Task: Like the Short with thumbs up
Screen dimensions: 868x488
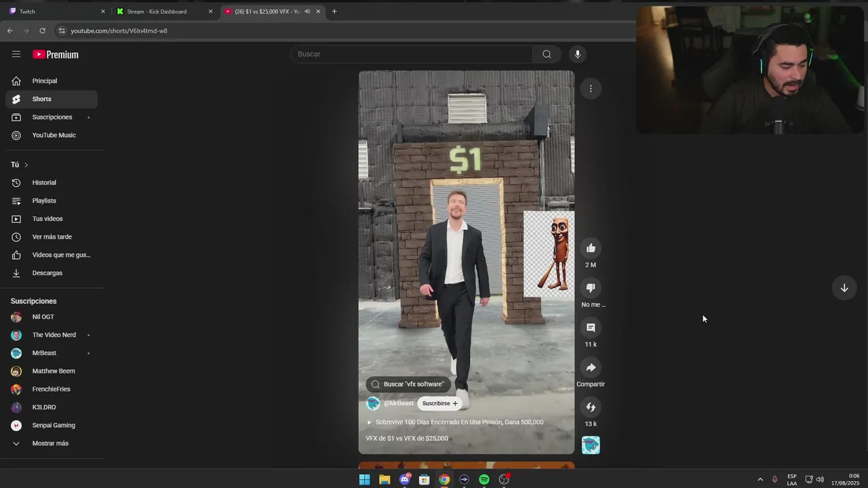Action: [x=591, y=248]
